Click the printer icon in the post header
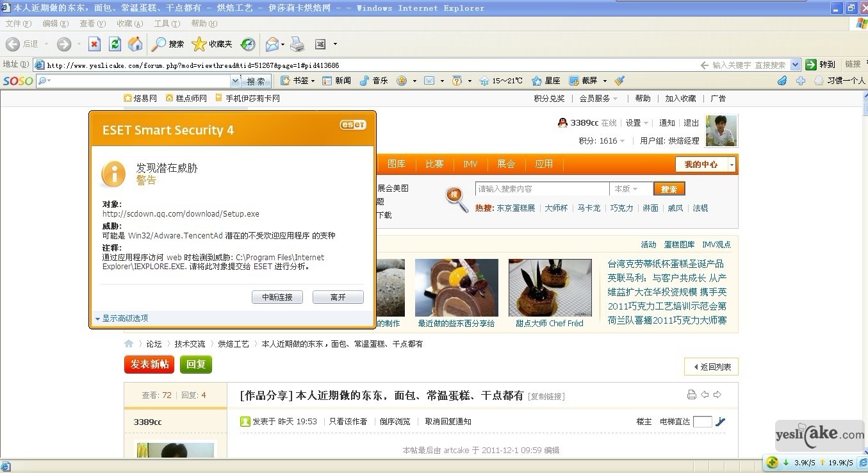 [691, 395]
